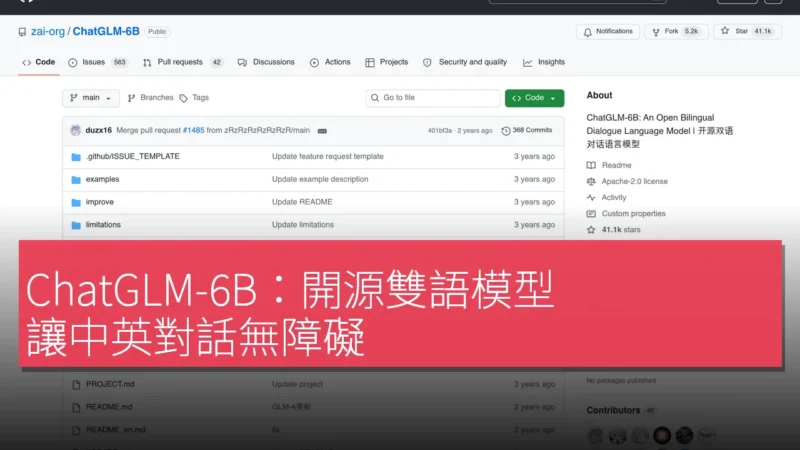Click the Commits history clock icon
This screenshot has height=450, width=800.
click(x=505, y=131)
